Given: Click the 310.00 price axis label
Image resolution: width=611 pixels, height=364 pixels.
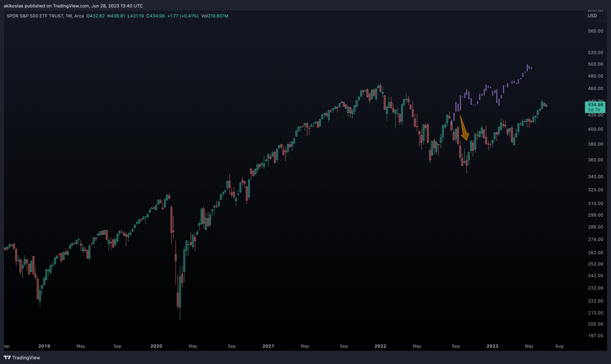Looking at the screenshot, I should click(595, 203).
